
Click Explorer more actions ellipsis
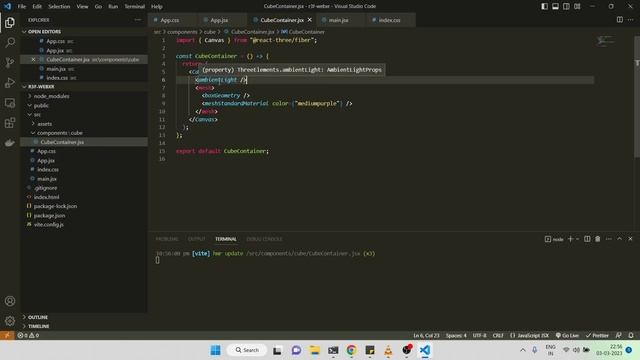pyautogui.click(x=138, y=20)
